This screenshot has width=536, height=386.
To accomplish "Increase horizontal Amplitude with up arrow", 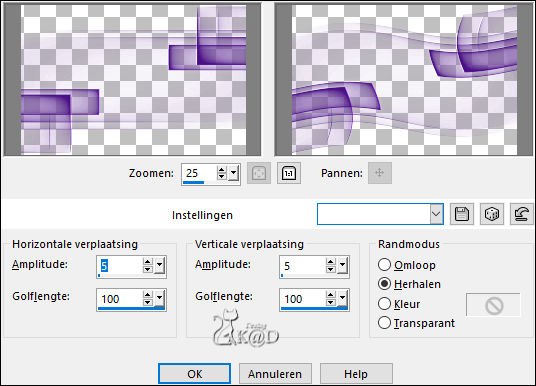I will pos(147,262).
